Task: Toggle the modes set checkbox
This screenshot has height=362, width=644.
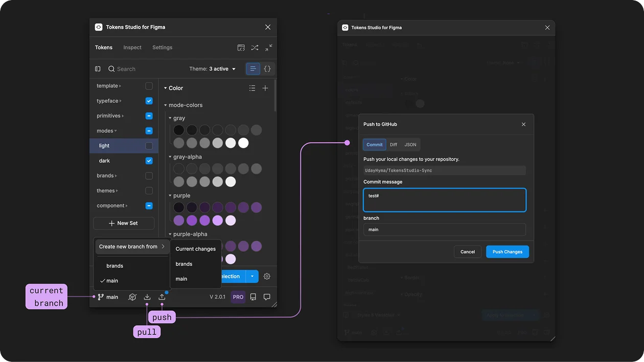Action: (x=149, y=131)
